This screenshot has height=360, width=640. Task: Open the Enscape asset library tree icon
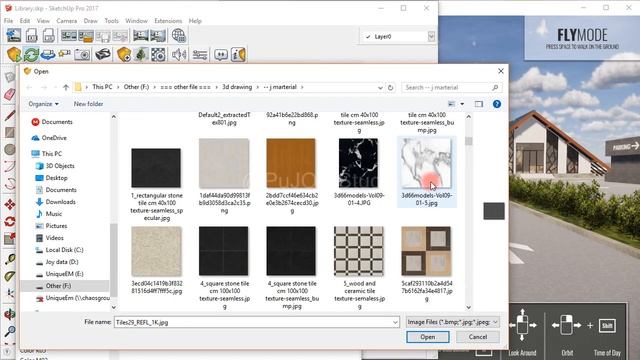[x=141, y=54]
